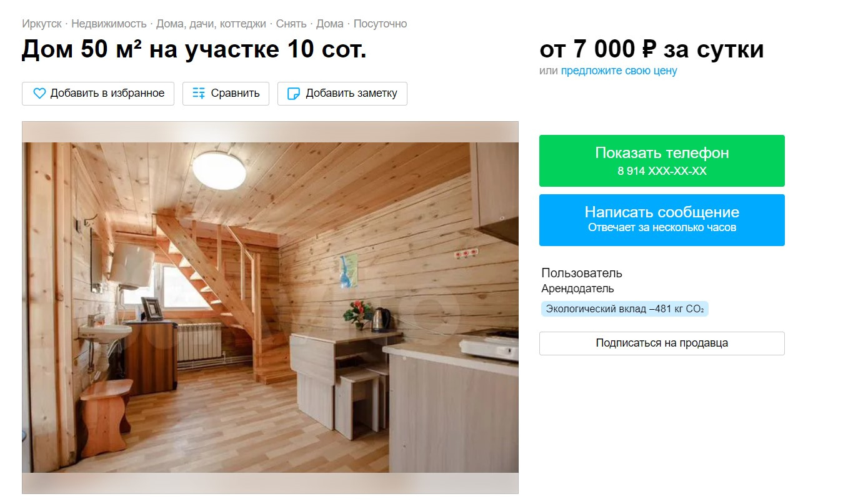848x504 pixels.
Task: Open the Дома breadcrumb link
Action: coord(330,24)
